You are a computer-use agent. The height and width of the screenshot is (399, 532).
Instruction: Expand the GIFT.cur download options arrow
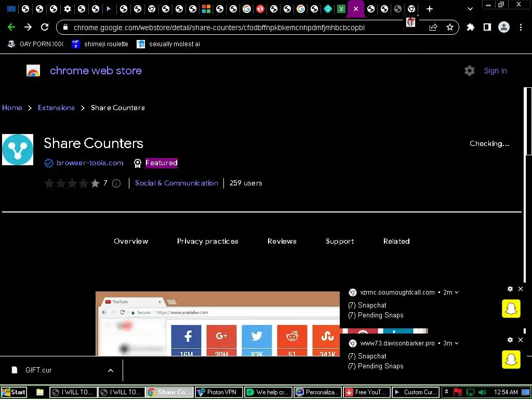(111, 370)
